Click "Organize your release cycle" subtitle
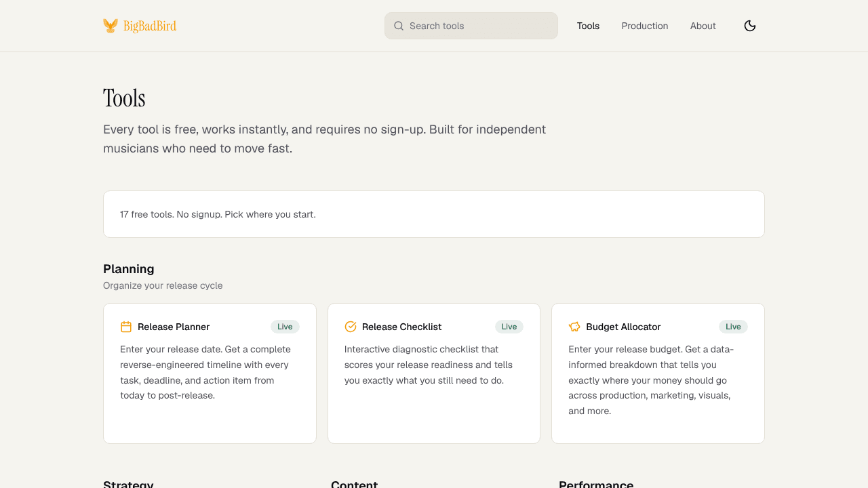This screenshot has height=488, width=868. click(x=163, y=285)
